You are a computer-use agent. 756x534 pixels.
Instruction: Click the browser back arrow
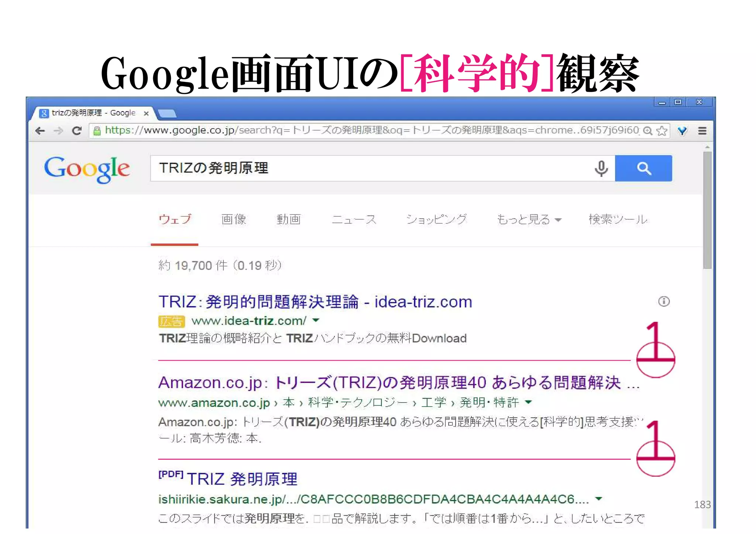40,131
